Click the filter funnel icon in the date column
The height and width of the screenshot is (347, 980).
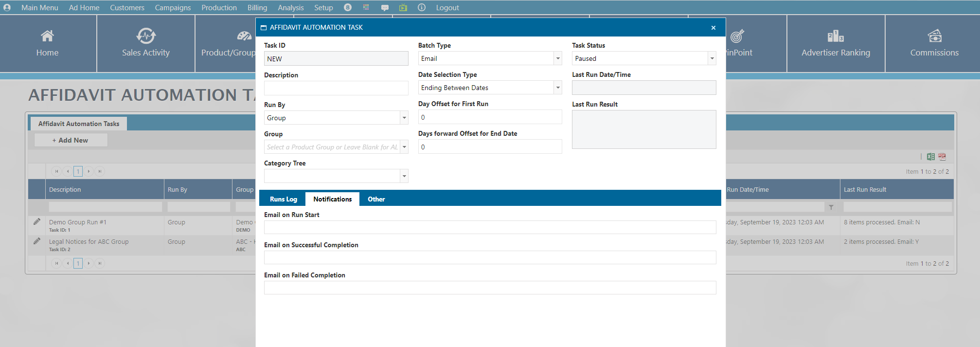point(831,207)
